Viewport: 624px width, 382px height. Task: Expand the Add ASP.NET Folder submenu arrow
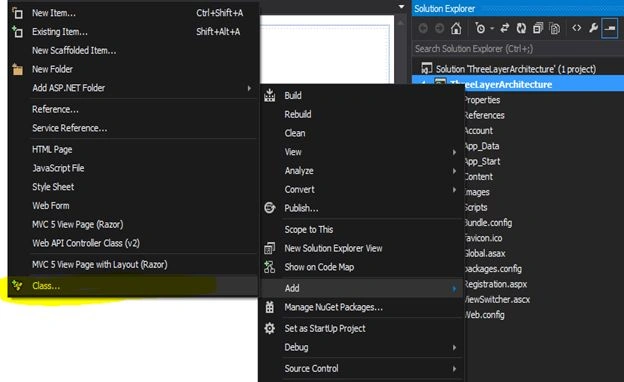click(x=249, y=88)
